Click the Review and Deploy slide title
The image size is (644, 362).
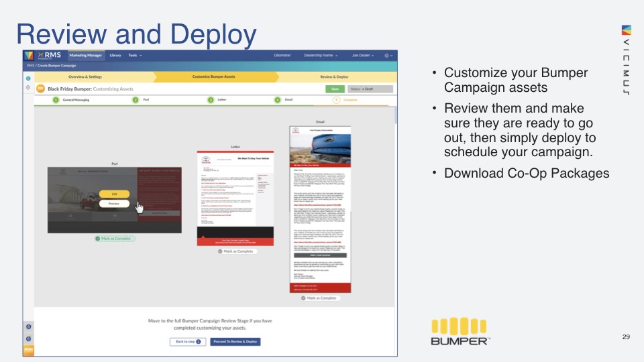[x=136, y=34]
